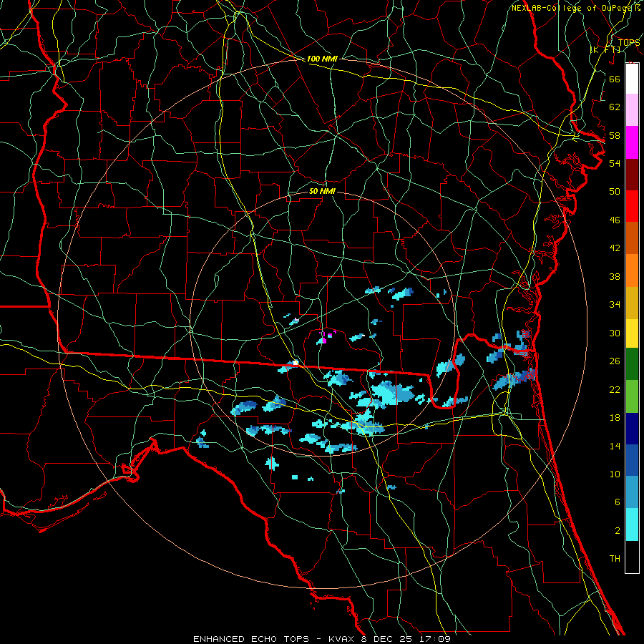
Task: Click legend value "42"
Action: [615, 248]
